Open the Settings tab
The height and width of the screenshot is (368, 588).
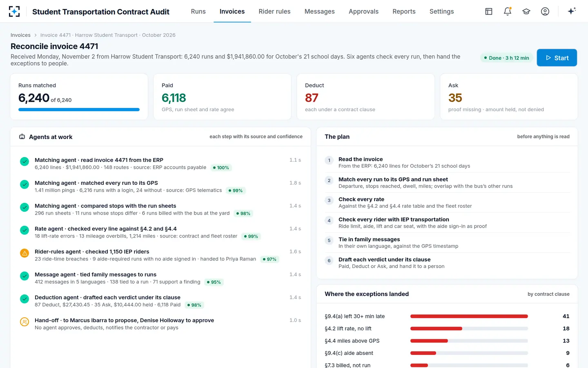click(441, 11)
